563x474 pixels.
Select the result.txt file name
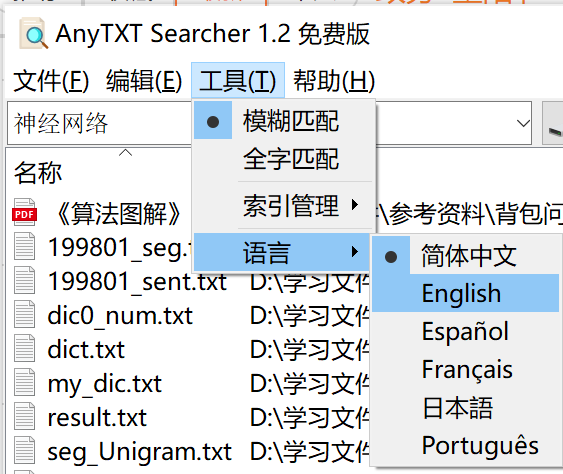(97, 418)
